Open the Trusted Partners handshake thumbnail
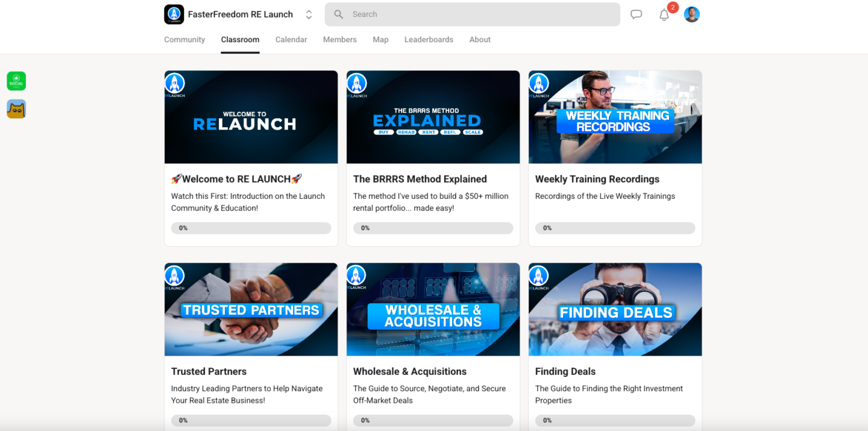The height and width of the screenshot is (431, 868). (x=251, y=309)
